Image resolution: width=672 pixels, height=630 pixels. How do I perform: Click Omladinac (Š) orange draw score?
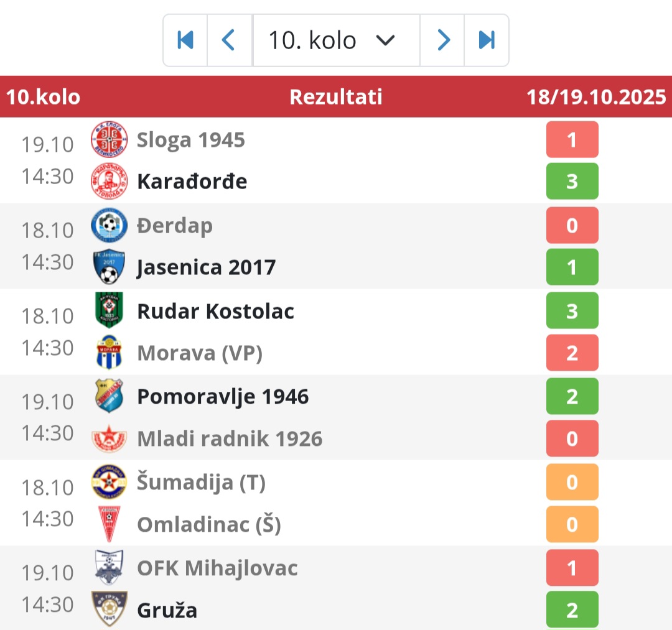click(572, 524)
